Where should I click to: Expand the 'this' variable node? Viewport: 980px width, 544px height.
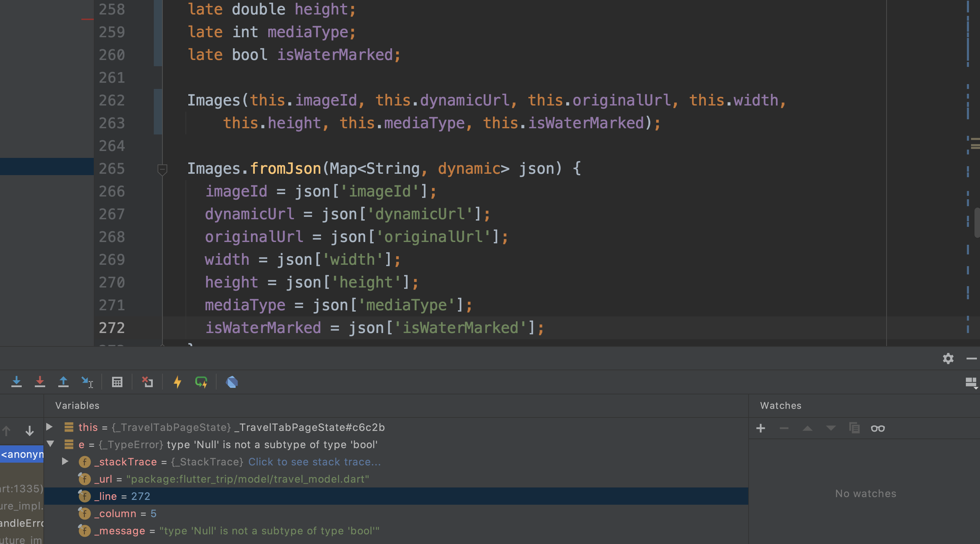tap(49, 427)
